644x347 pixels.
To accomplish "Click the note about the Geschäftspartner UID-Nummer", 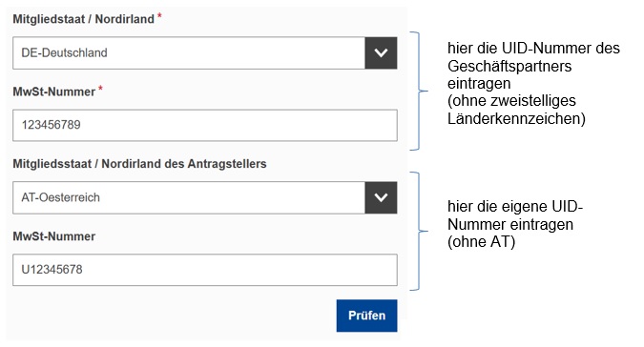I will (533, 83).
